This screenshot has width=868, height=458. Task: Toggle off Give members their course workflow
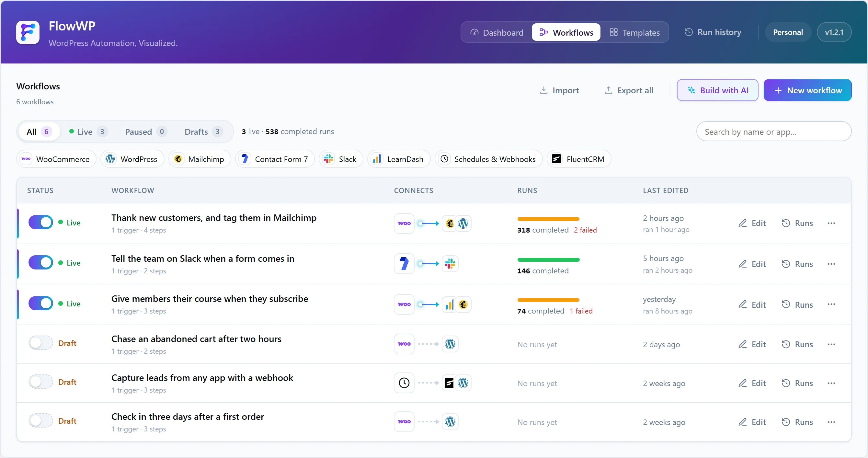tap(41, 303)
